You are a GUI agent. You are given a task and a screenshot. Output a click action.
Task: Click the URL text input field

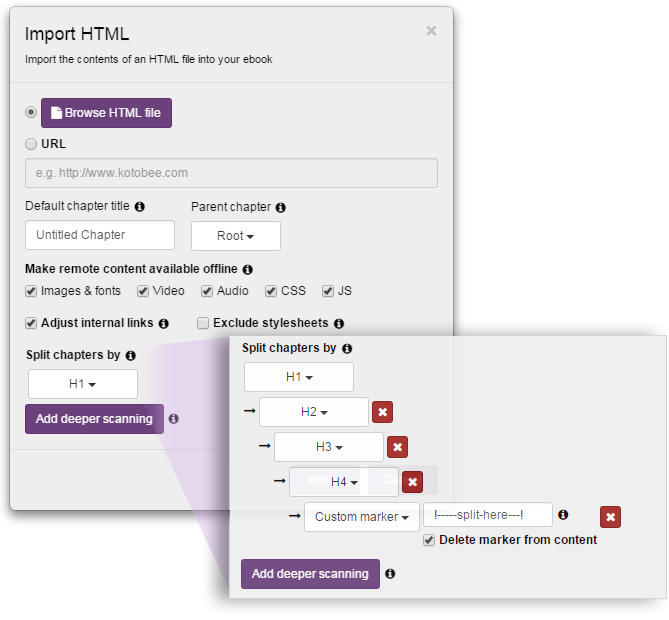(x=231, y=173)
